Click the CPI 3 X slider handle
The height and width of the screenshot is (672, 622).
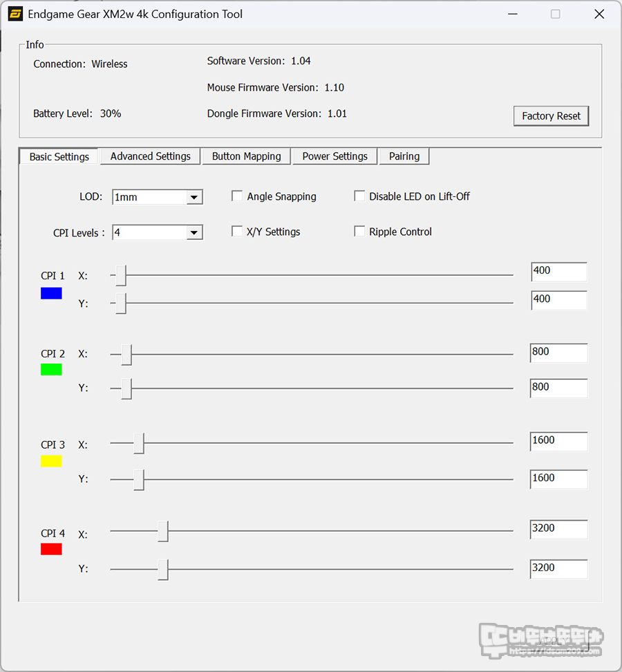pos(139,443)
